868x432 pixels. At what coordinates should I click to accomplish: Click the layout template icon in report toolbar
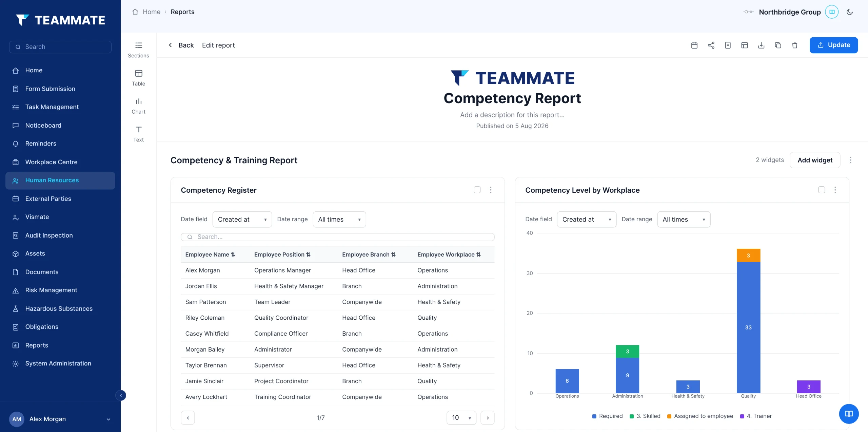click(745, 45)
